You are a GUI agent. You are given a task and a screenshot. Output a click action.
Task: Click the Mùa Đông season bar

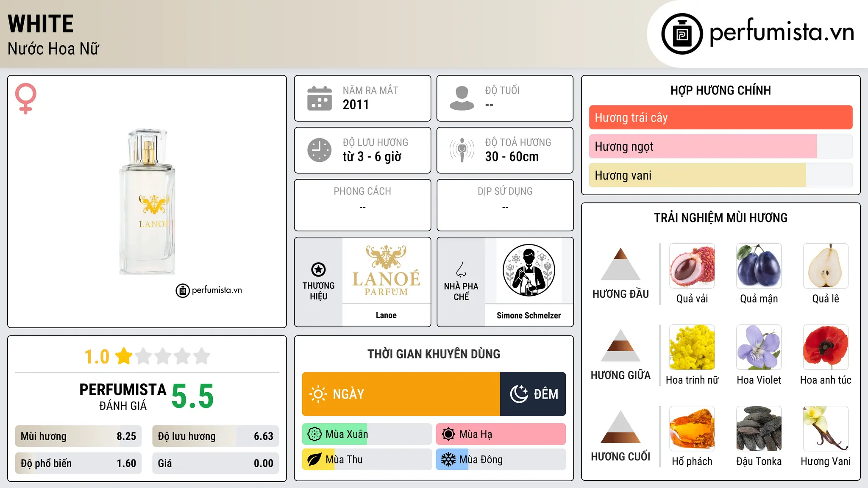pyautogui.click(x=501, y=460)
